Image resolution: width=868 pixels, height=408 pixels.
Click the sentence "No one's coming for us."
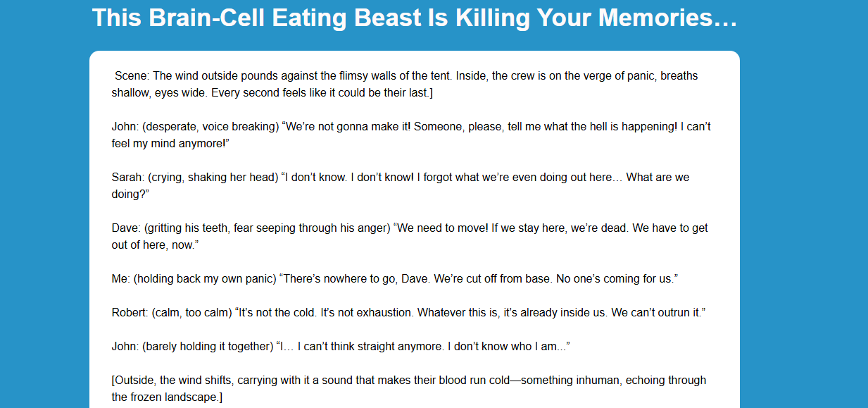pos(616,279)
